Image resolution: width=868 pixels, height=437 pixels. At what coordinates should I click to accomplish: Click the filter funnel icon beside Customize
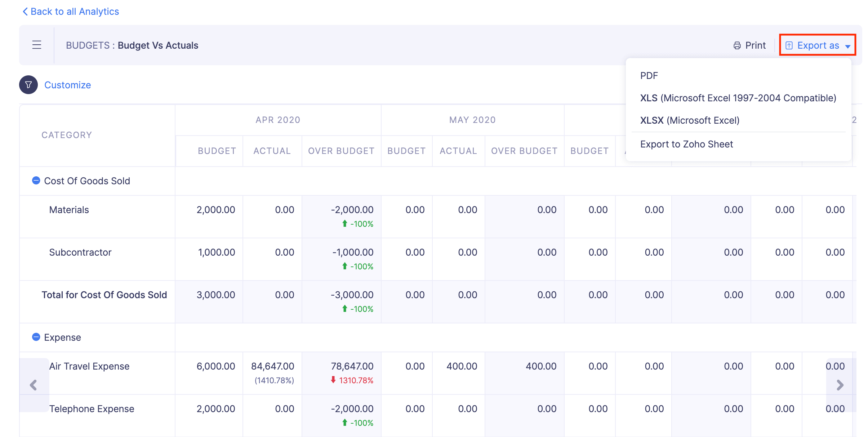tap(28, 85)
